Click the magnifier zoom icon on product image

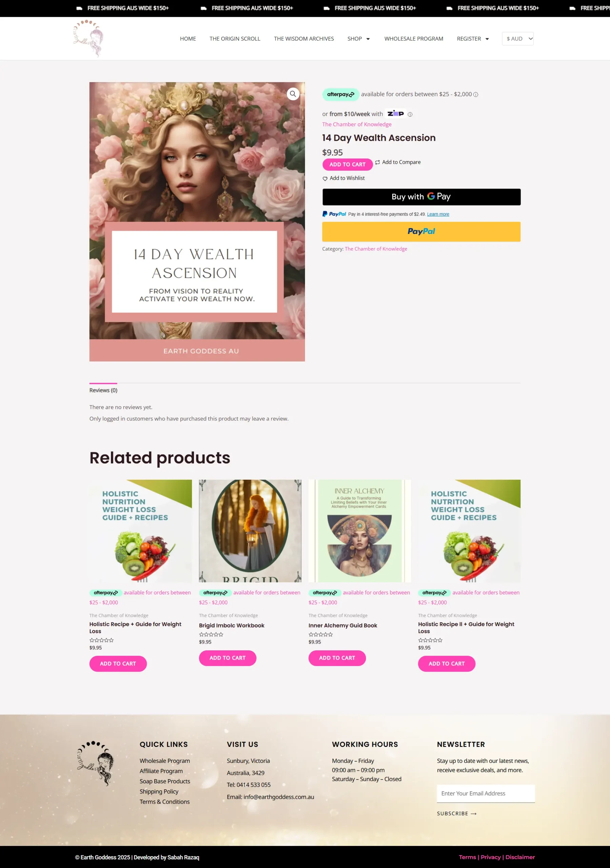tap(293, 94)
